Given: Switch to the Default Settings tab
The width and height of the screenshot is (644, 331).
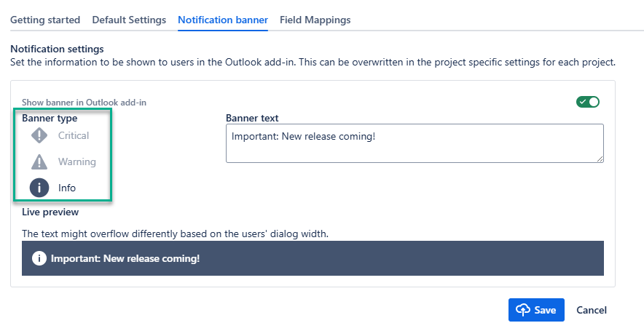Looking at the screenshot, I should click(x=129, y=20).
